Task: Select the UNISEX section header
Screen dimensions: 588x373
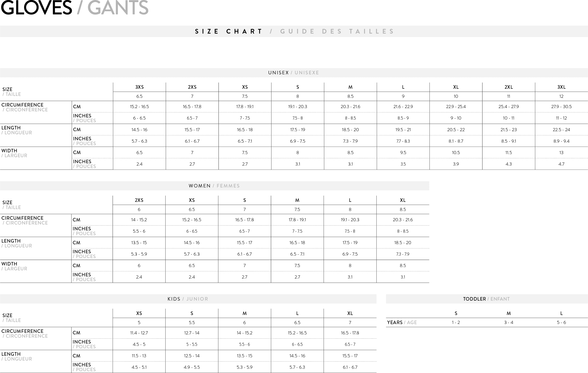Action: pyautogui.click(x=293, y=73)
